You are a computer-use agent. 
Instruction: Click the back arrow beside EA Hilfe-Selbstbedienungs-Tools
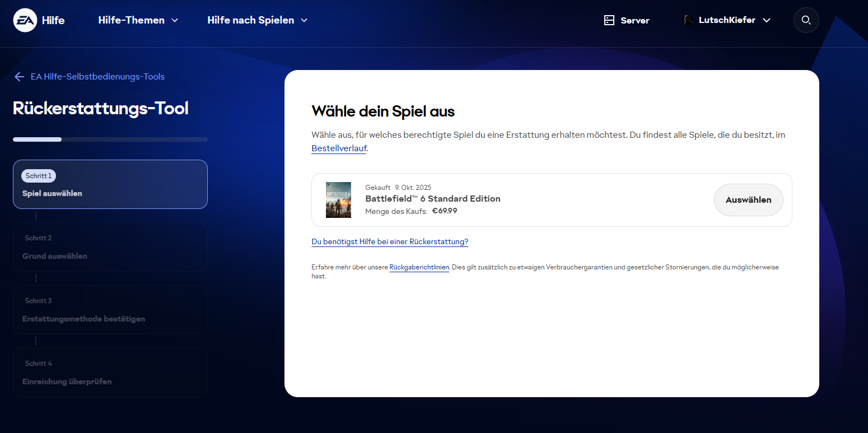[x=20, y=77]
